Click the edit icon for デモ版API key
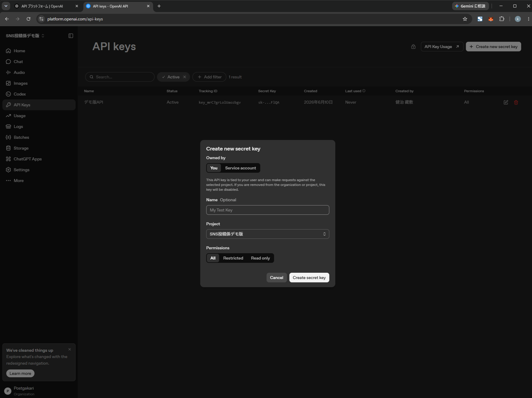This screenshot has height=398, width=532. pyautogui.click(x=506, y=102)
